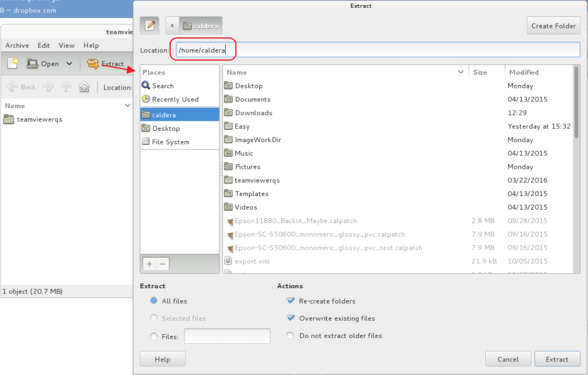Click the back arrow in path bar

click(172, 25)
